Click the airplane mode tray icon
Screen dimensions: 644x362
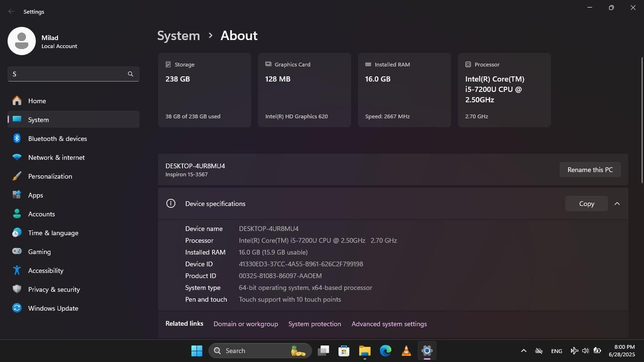(574, 351)
